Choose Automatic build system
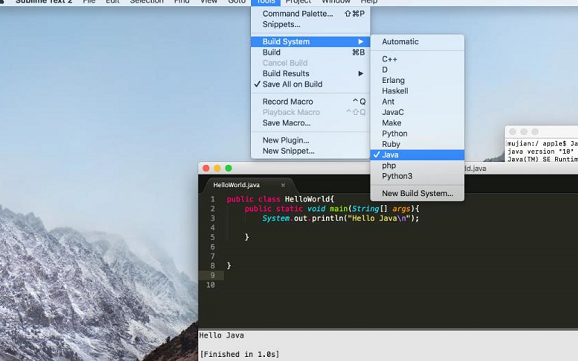Screen dimensions: 578x361 tap(417, 42)
